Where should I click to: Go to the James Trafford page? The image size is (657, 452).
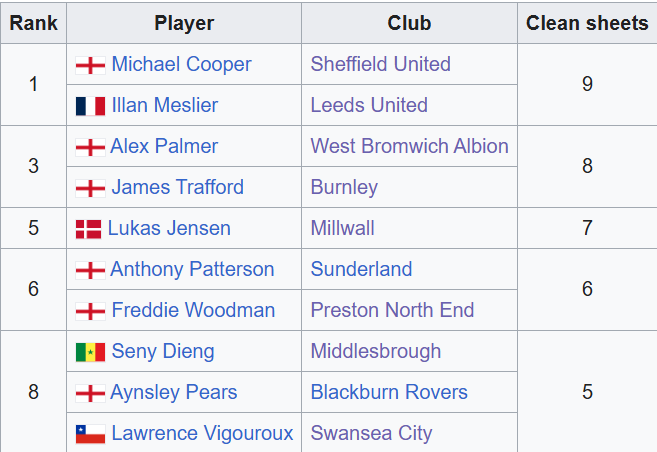pos(177,187)
